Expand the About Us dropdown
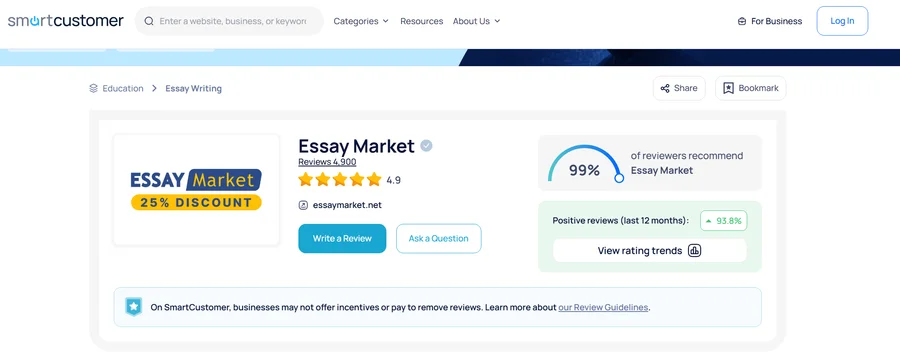 click(476, 21)
